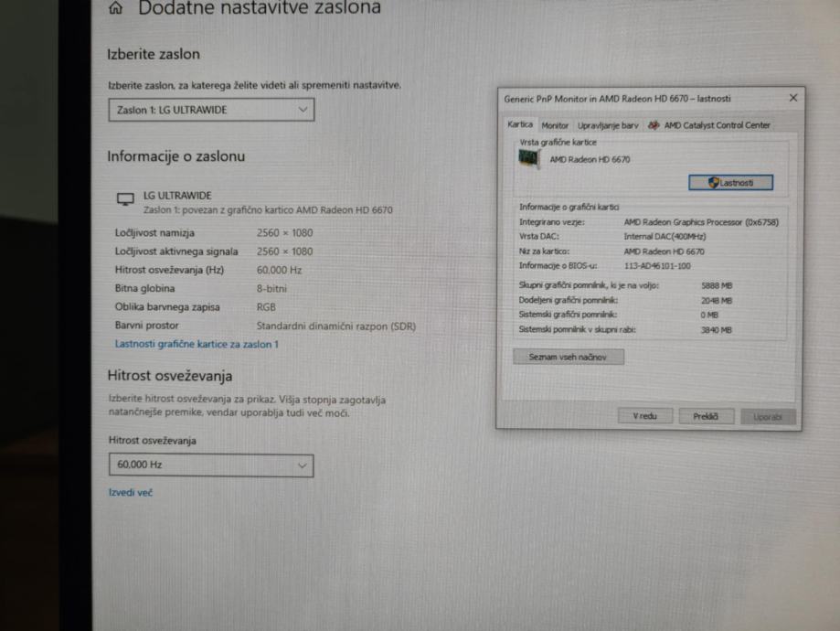The width and height of the screenshot is (840, 631).
Task: Click the Seznam vseh načinov button
Action: pos(568,357)
